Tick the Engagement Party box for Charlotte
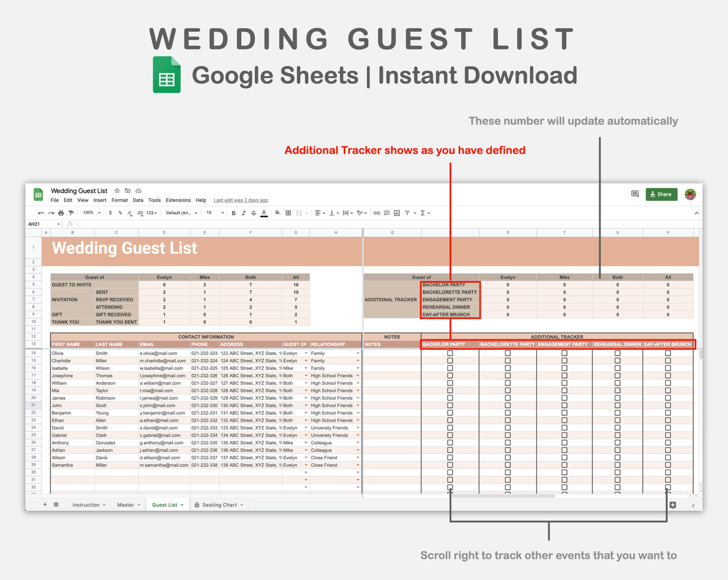 coord(564,360)
